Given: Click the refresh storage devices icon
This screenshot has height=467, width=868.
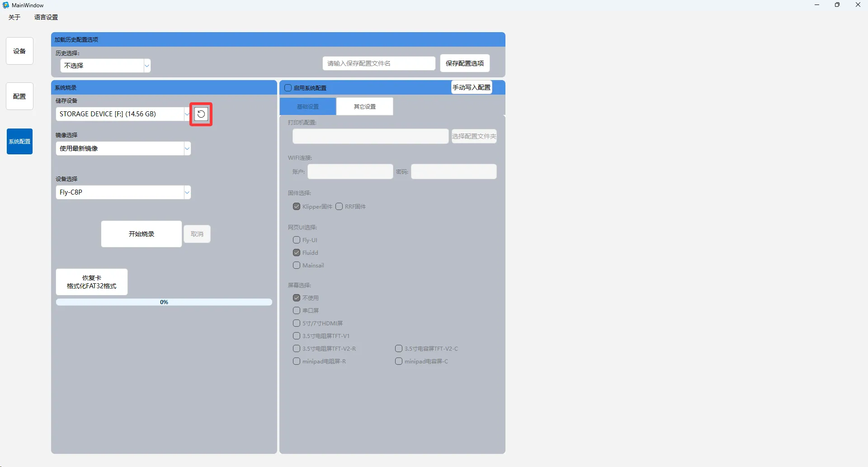Looking at the screenshot, I should click(x=201, y=114).
